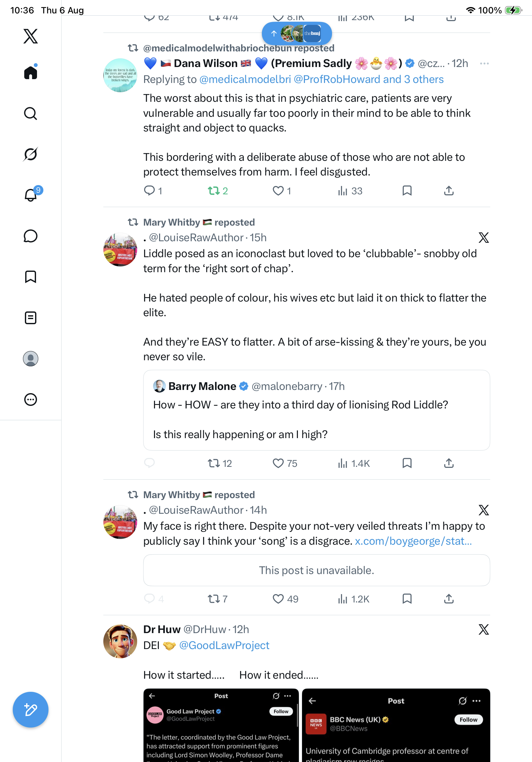Open the x.com/boygeorge link
Screen dimensions: 532x762
tap(413, 541)
